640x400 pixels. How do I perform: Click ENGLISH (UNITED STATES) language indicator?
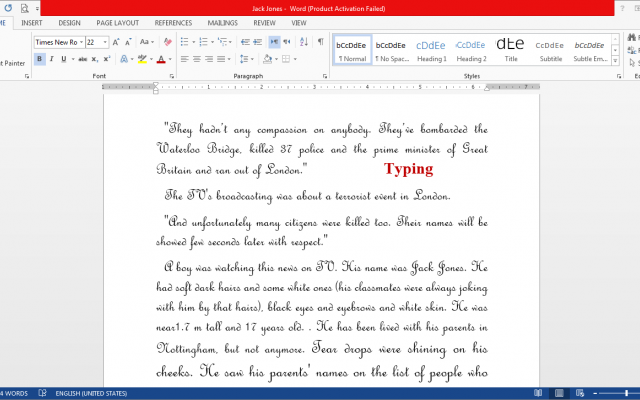click(91, 393)
